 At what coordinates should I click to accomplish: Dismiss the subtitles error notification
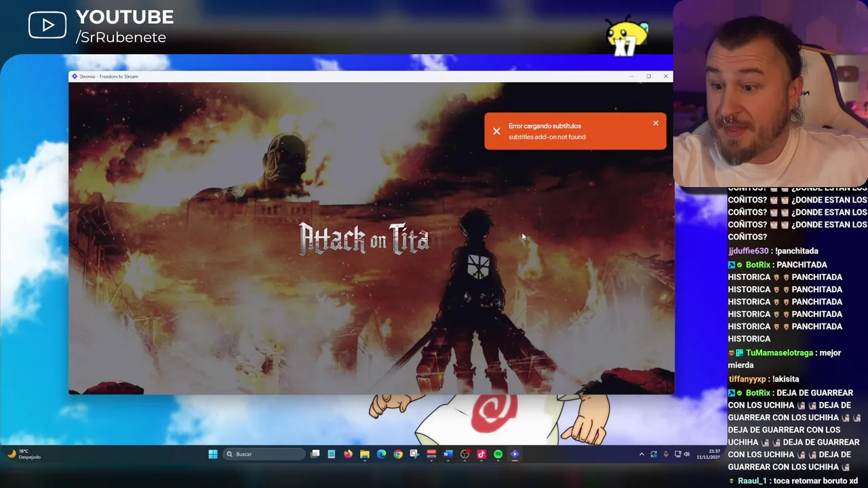tap(656, 123)
